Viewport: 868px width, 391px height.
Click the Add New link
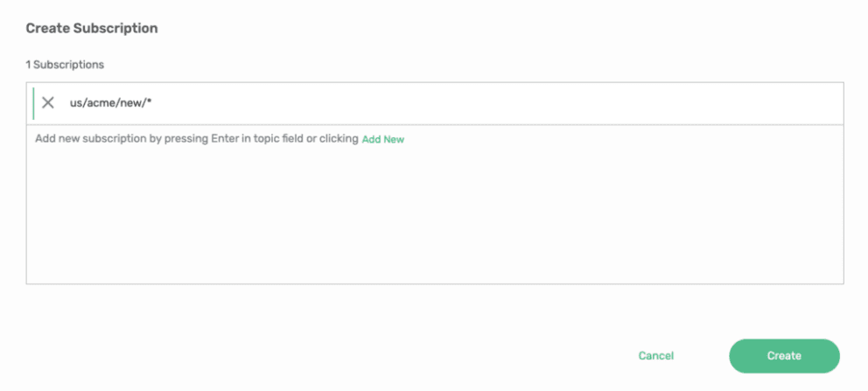(x=382, y=139)
